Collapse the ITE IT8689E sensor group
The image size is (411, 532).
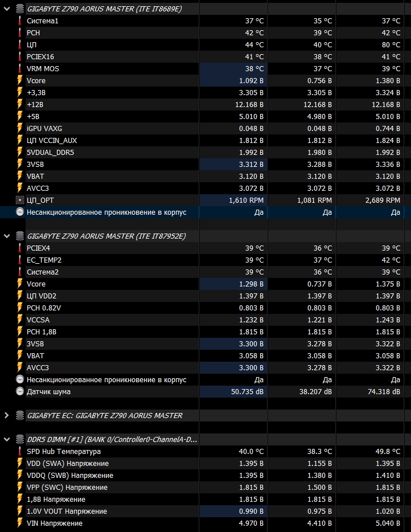7,9
